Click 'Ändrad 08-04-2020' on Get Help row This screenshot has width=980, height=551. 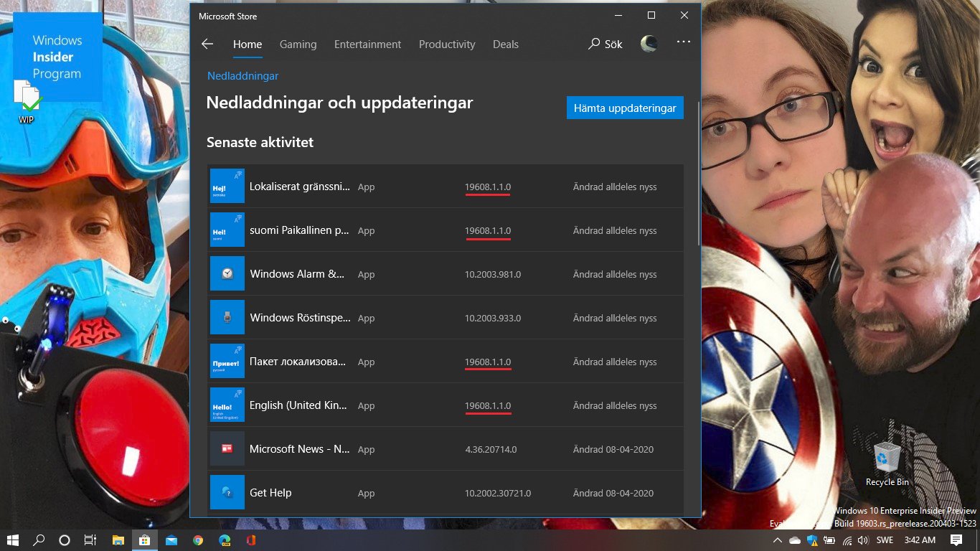pyautogui.click(x=613, y=494)
